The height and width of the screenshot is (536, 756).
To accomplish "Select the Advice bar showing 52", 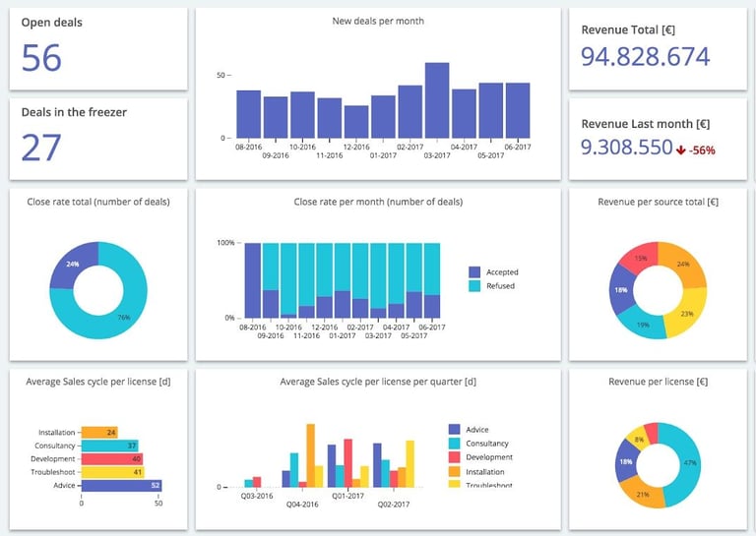I will (121, 486).
